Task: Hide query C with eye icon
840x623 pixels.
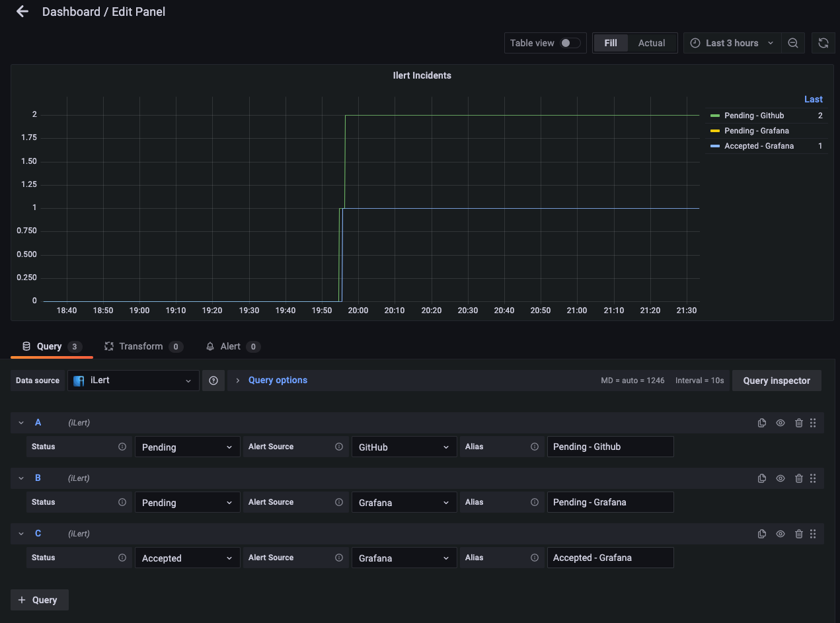Action: [781, 534]
